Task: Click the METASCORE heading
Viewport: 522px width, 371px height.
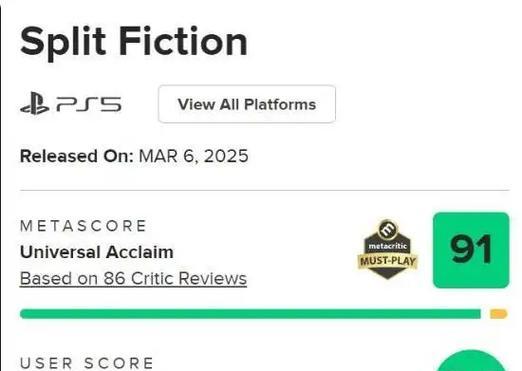Action: pyautogui.click(x=83, y=226)
